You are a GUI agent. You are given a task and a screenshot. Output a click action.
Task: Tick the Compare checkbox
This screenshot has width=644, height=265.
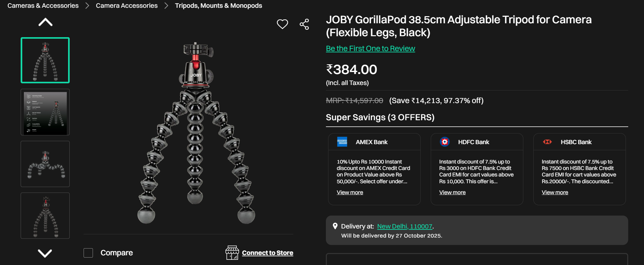point(88,253)
